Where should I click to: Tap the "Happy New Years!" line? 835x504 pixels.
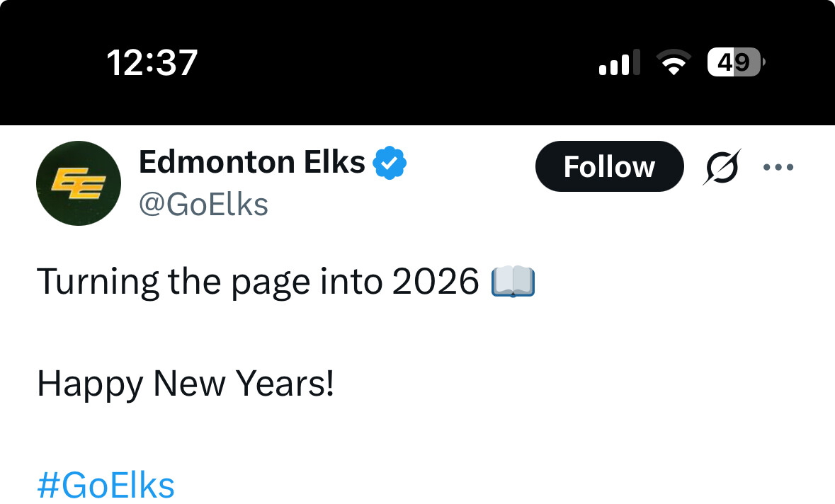[186, 384]
